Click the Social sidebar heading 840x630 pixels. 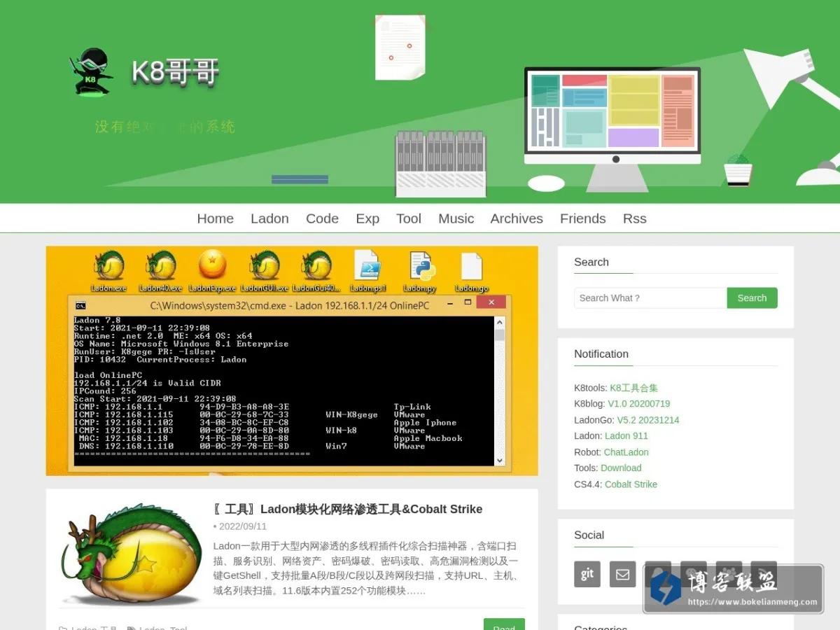click(589, 535)
